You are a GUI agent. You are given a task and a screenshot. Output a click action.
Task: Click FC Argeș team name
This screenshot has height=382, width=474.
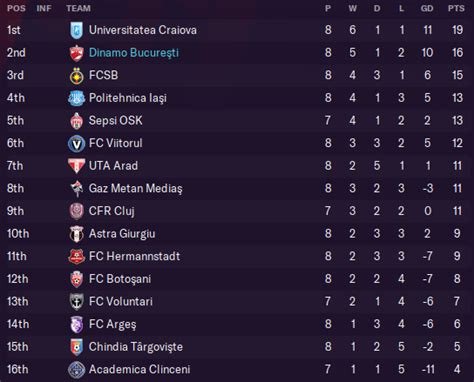(113, 324)
